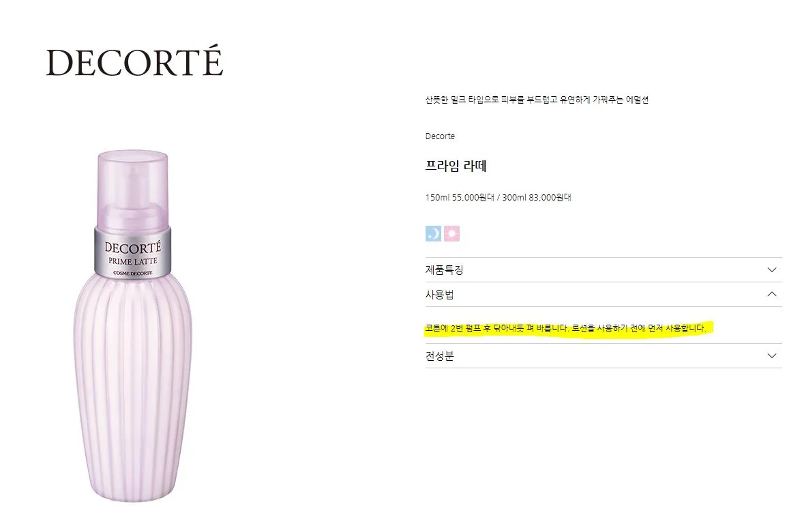Expand 제품특징 section via its chevron
The width and height of the screenshot is (802, 532).
click(772, 269)
